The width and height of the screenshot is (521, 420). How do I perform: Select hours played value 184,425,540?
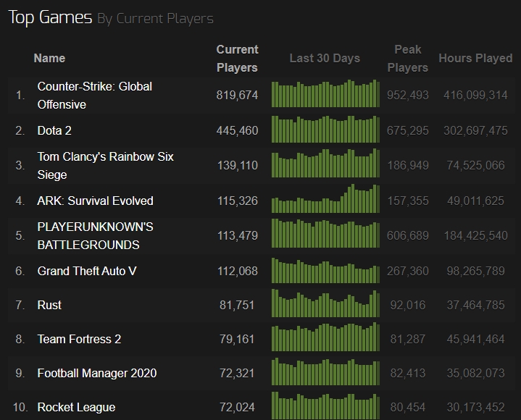(475, 236)
